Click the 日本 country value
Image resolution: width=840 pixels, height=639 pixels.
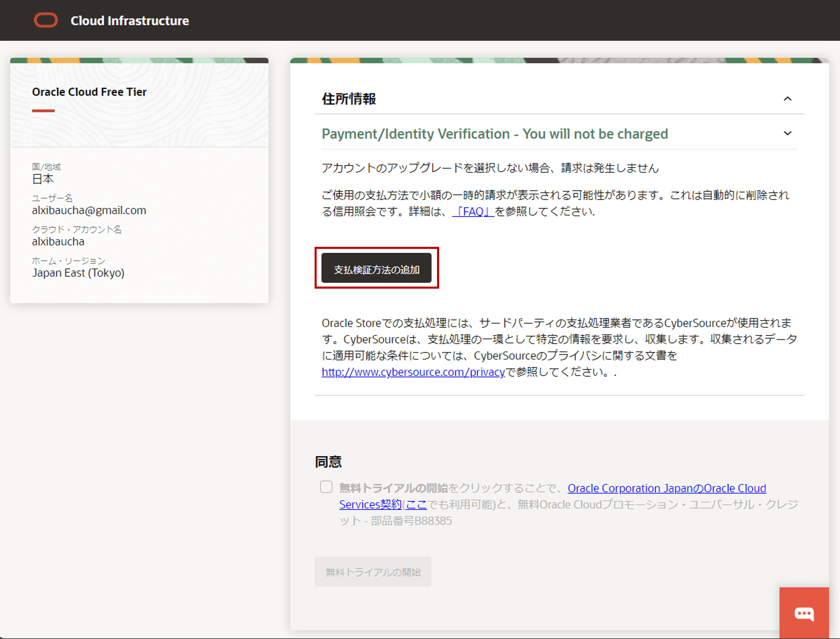click(43, 179)
